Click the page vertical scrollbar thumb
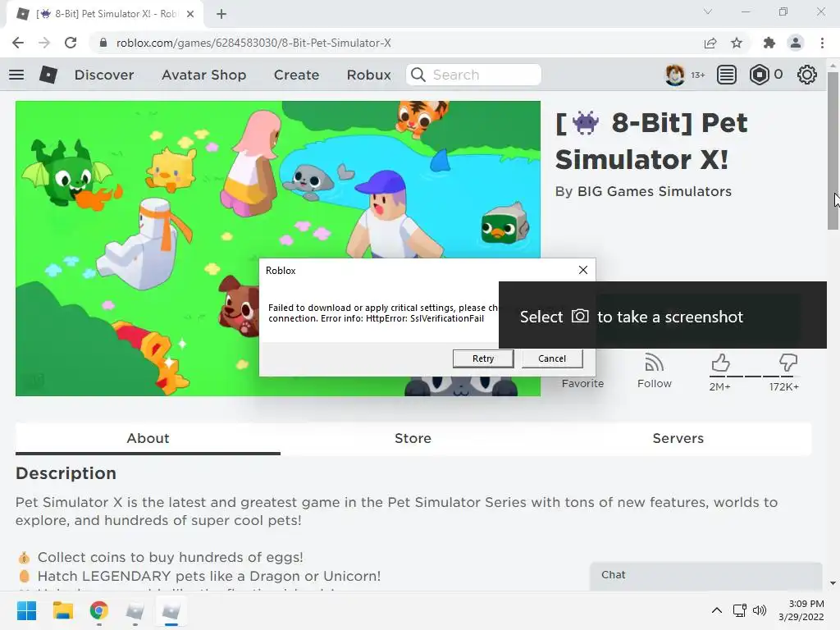840x630 pixels. point(833,150)
